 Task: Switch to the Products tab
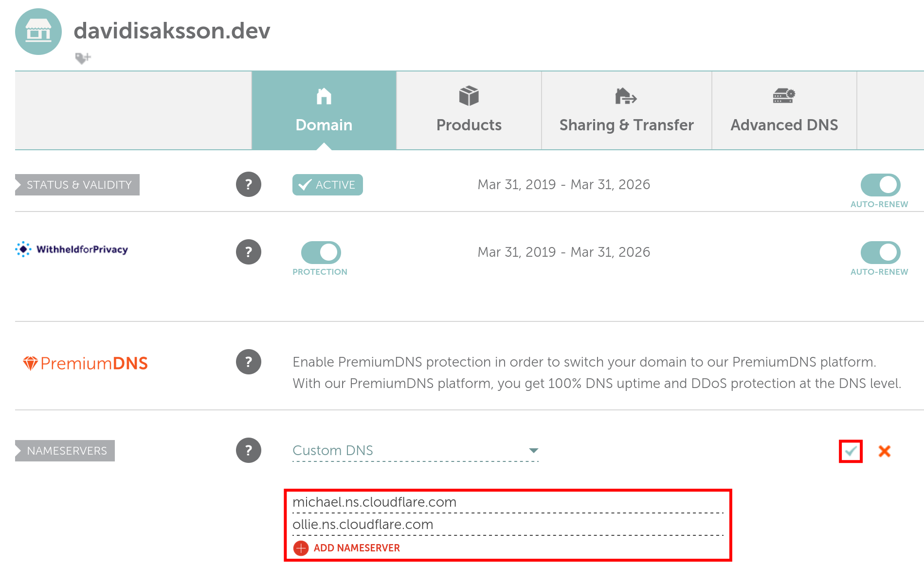click(469, 110)
